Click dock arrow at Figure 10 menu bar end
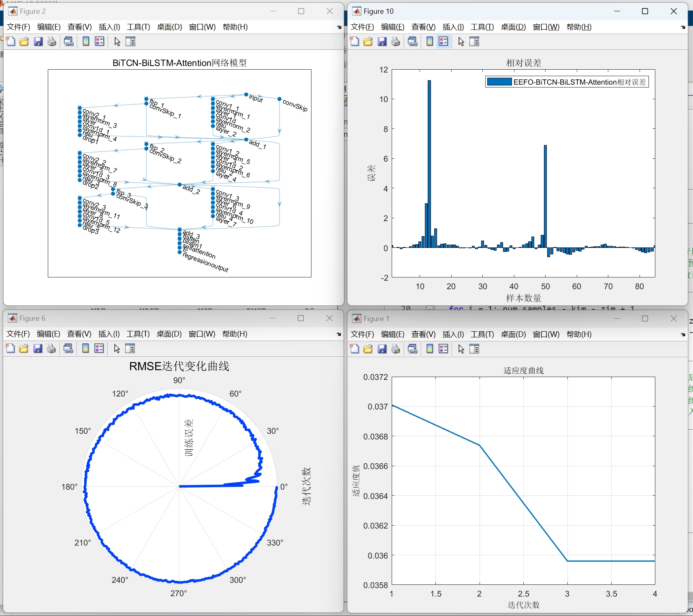Screen dimensions: 693x616 click(683, 28)
